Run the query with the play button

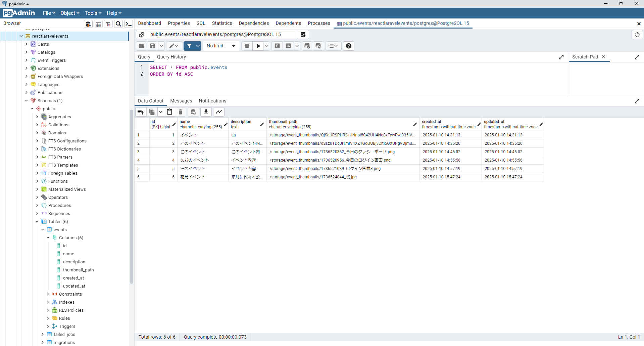(x=258, y=46)
